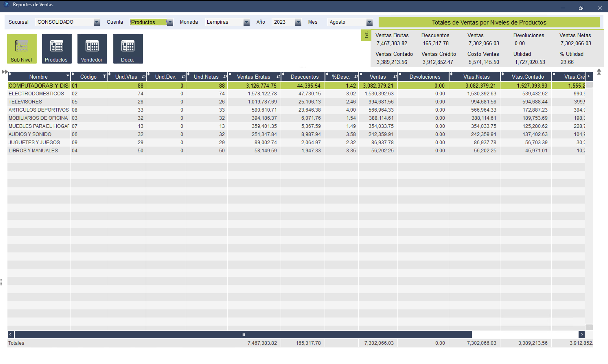
Task: Click horizontal scrollbar left arrow
Action: click(11, 334)
